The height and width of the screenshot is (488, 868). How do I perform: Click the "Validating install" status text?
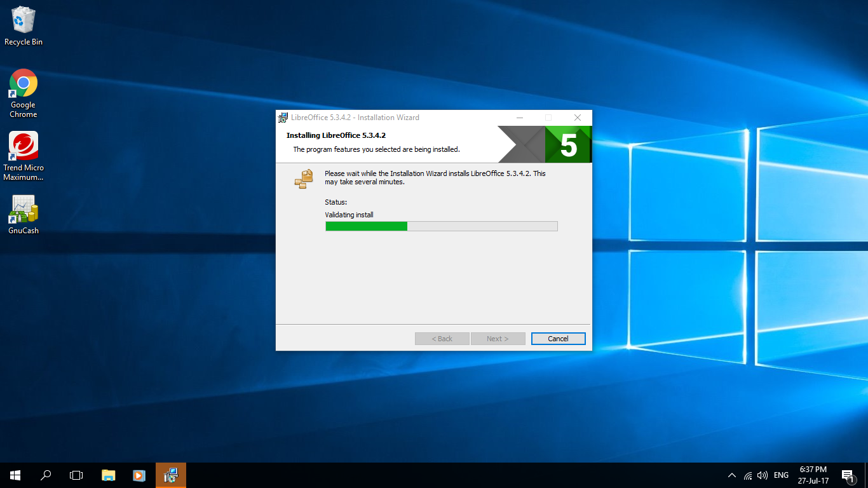pos(349,215)
